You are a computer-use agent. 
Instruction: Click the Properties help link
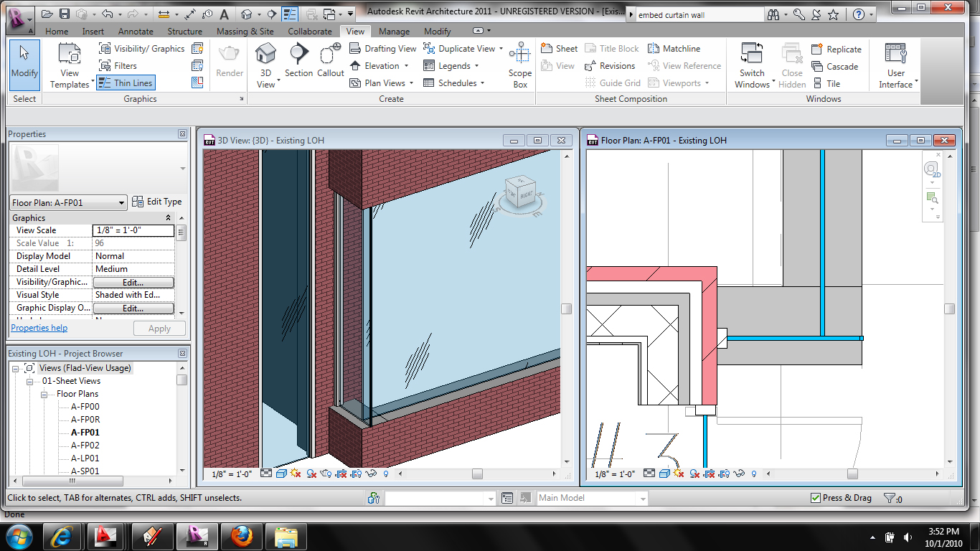tap(39, 328)
